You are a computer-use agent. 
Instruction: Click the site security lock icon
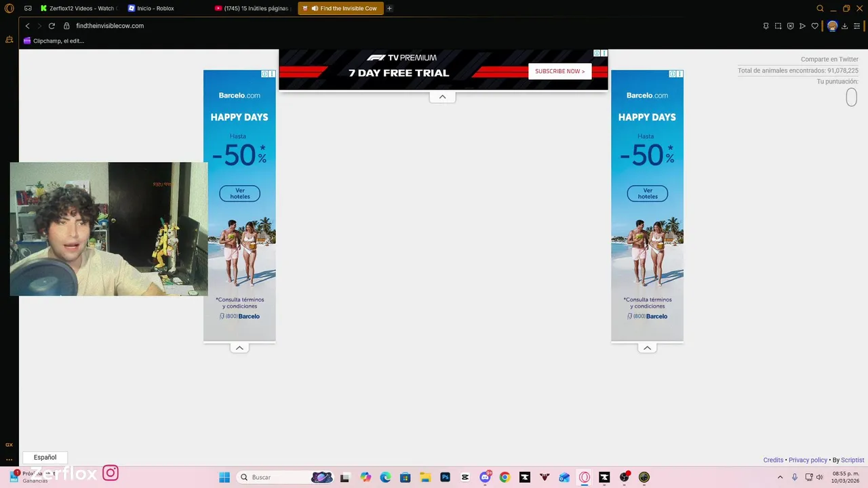66,26
